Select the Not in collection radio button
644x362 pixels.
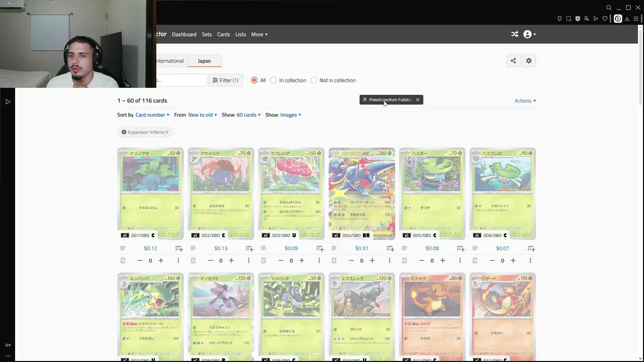click(313, 80)
